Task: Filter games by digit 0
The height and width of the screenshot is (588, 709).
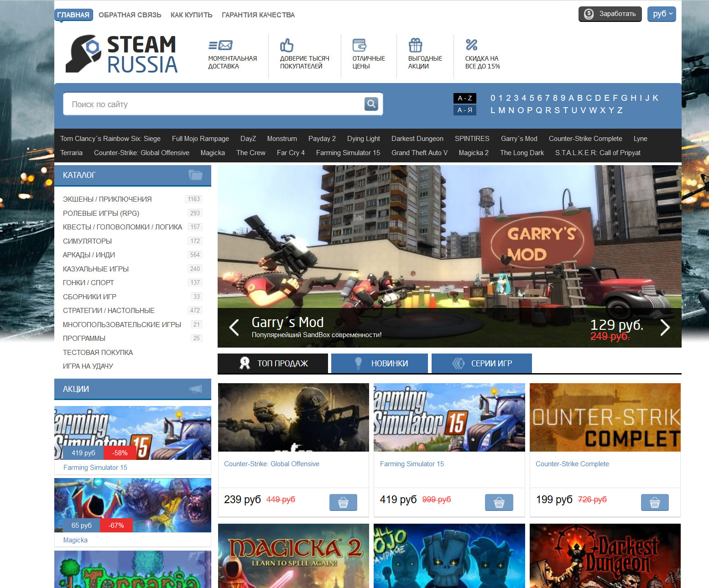Action: (x=493, y=98)
